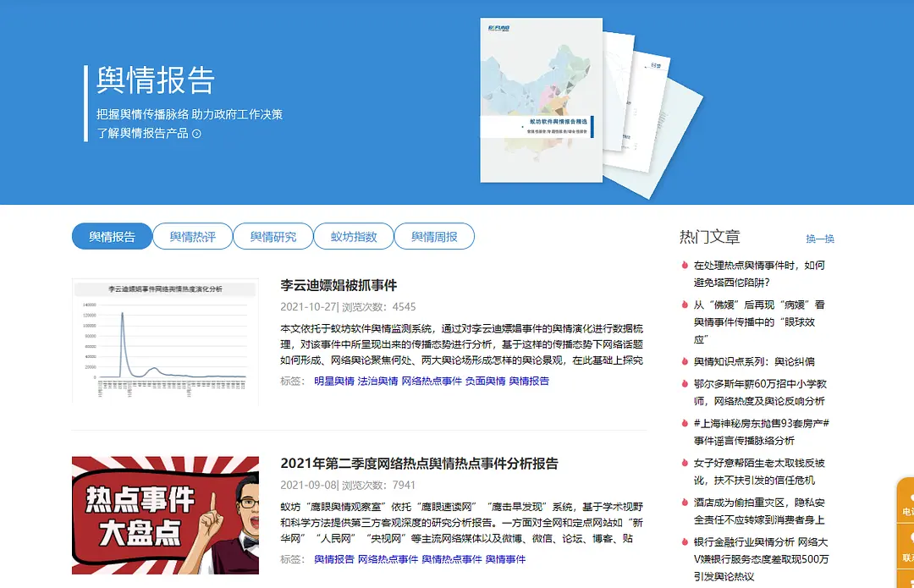Open the 舆情研究 tab

tap(273, 237)
